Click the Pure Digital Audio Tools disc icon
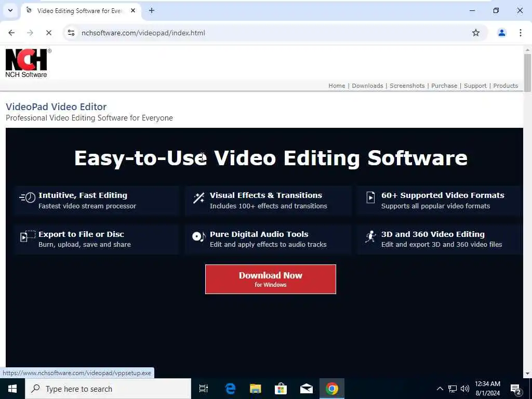This screenshot has height=399, width=532. tap(199, 236)
